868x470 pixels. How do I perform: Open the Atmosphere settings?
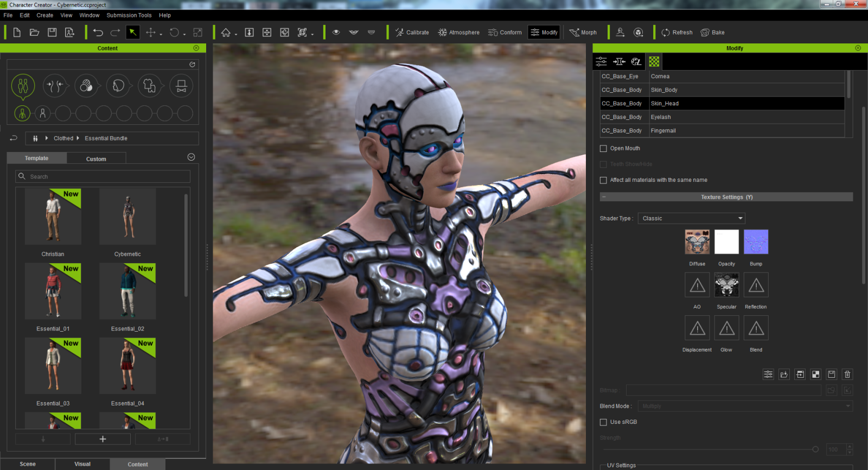[x=459, y=33]
